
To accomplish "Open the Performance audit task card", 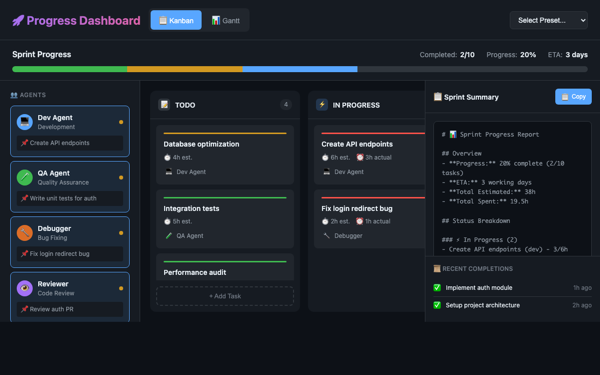I will point(225,267).
